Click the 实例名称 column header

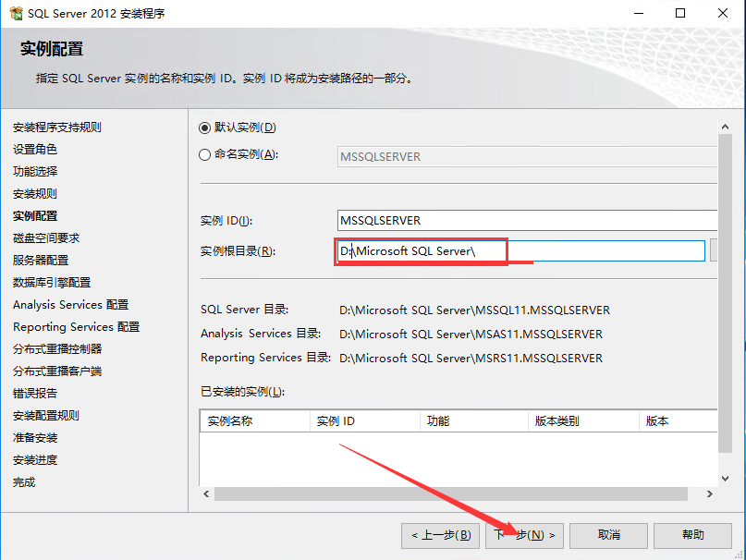pos(255,421)
